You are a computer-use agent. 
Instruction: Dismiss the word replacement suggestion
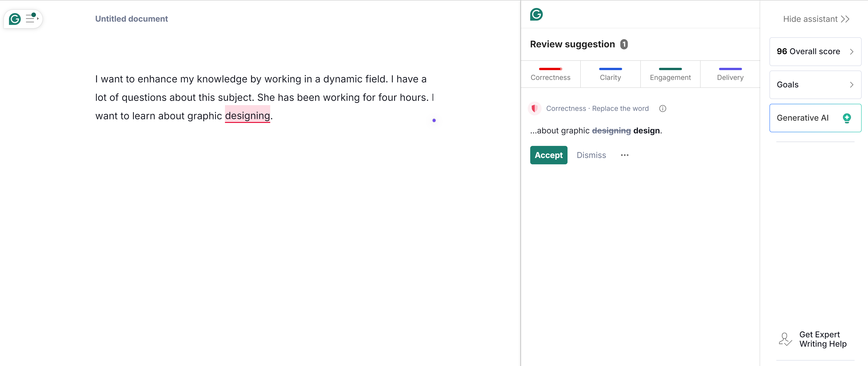pyautogui.click(x=591, y=155)
